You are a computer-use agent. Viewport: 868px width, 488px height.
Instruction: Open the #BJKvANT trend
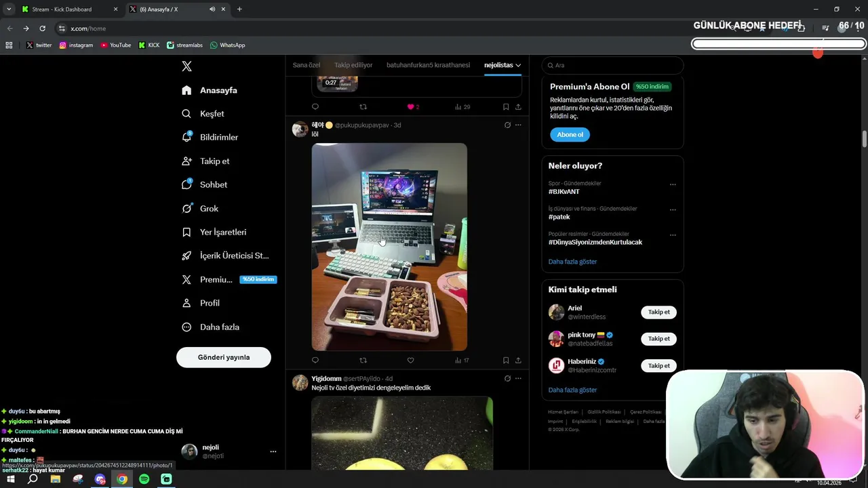pyautogui.click(x=564, y=192)
